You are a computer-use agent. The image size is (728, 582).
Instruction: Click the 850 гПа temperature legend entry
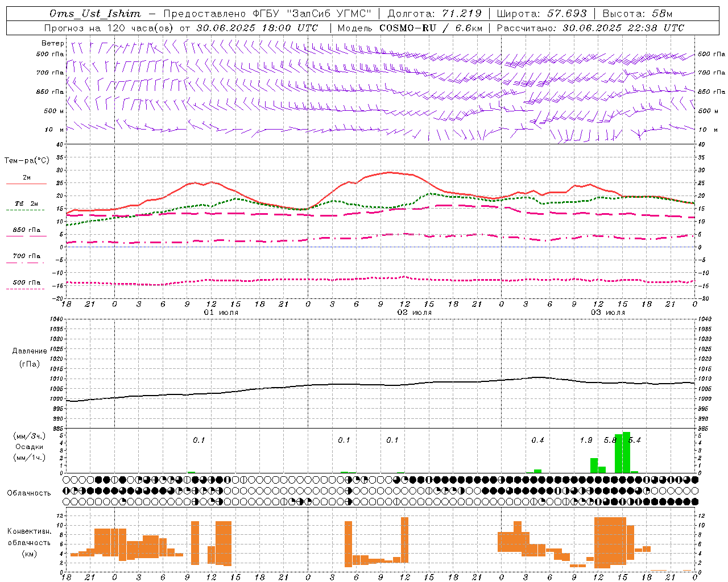(27, 230)
